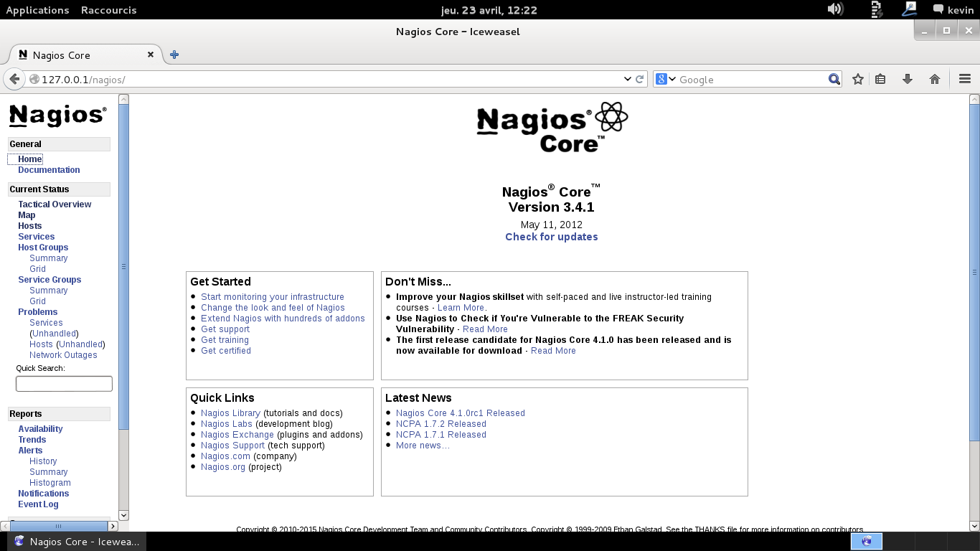Image resolution: width=980 pixels, height=551 pixels.
Task: Click the workspace switcher icon in bottom panel
Action: click(867, 542)
